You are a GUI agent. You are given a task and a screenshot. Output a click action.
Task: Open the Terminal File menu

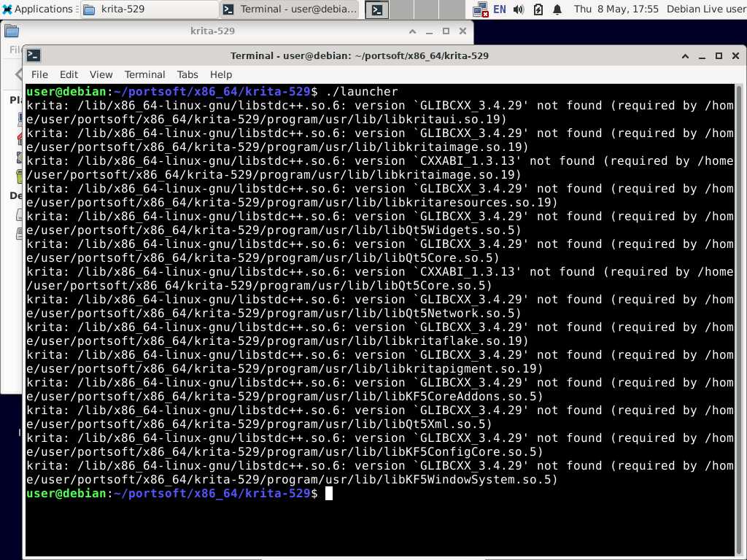tap(39, 75)
